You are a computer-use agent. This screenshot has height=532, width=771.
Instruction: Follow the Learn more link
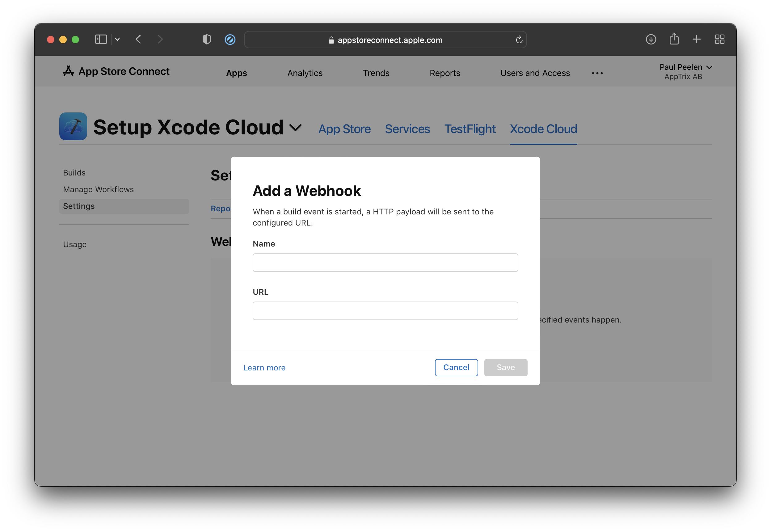point(264,368)
